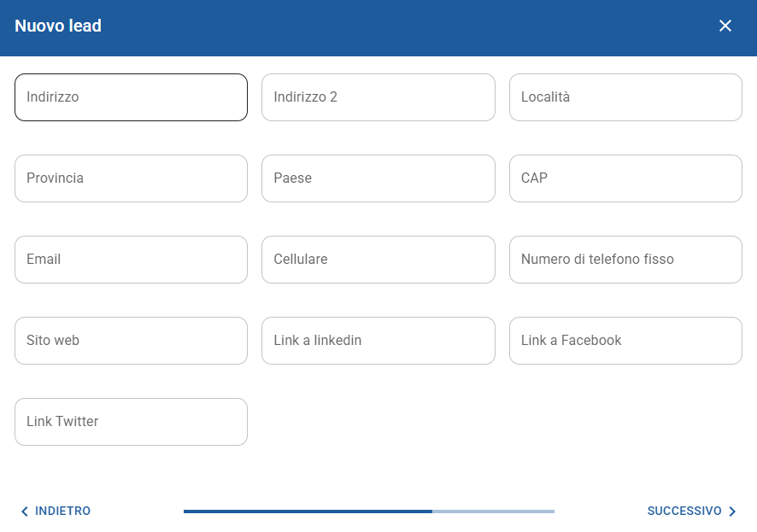Select the Cellulare phone field
The width and height of the screenshot is (757, 532).
click(378, 260)
